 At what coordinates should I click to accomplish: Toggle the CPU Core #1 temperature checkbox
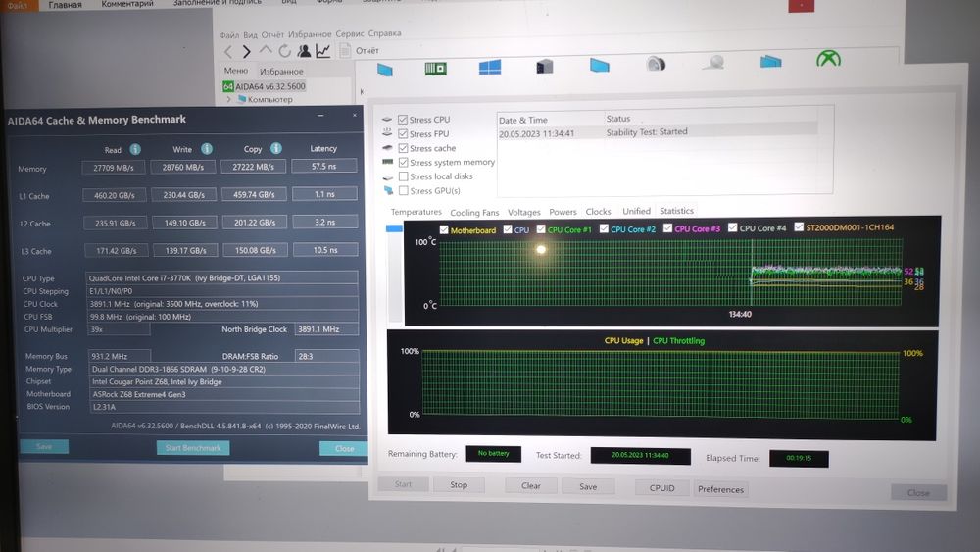[x=540, y=229]
